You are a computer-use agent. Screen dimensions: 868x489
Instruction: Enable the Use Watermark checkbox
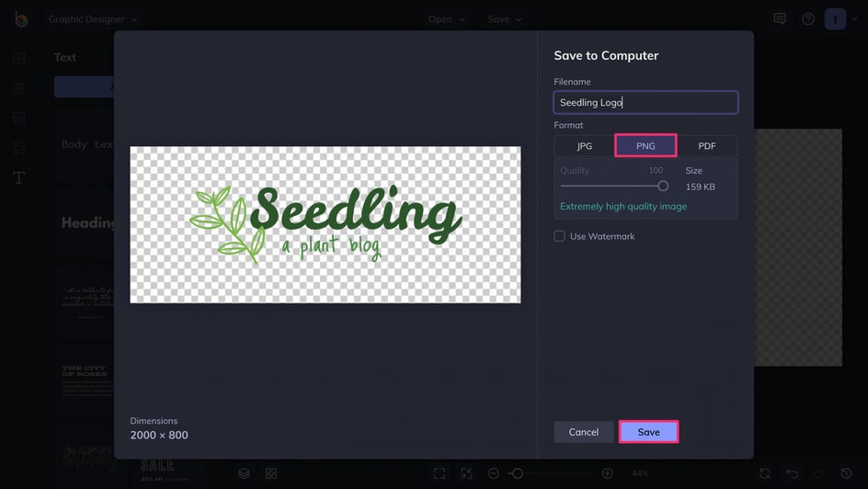559,236
